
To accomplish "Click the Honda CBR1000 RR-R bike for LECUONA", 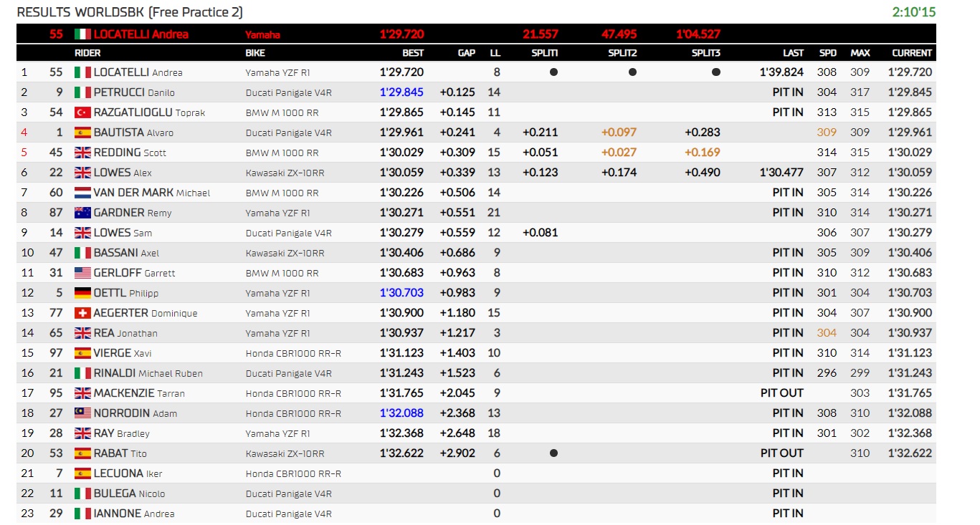I will pyautogui.click(x=293, y=474).
